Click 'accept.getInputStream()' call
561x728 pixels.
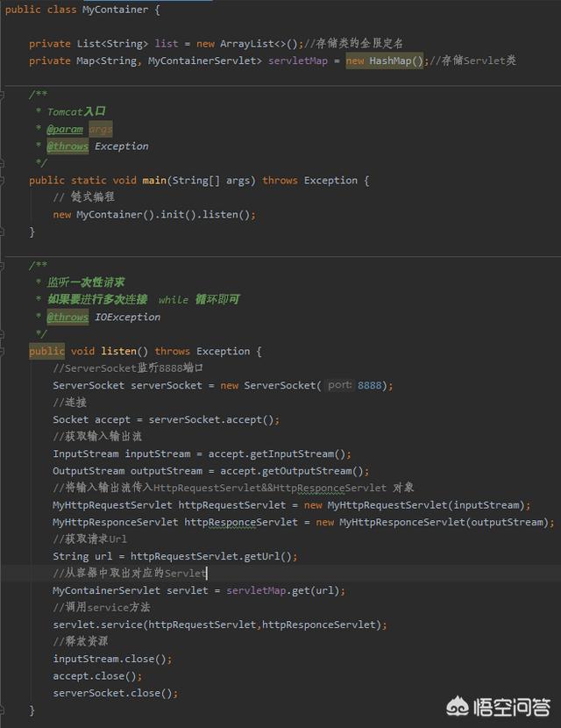point(277,453)
